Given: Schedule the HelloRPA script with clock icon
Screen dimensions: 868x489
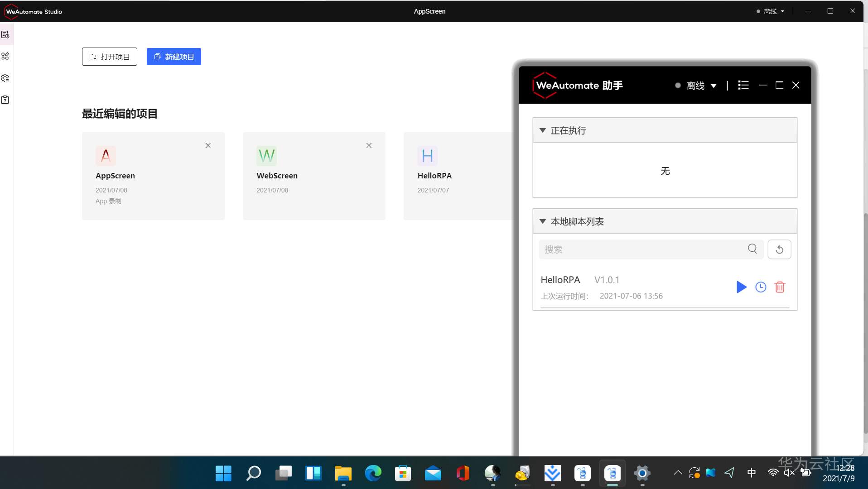Looking at the screenshot, I should [761, 287].
